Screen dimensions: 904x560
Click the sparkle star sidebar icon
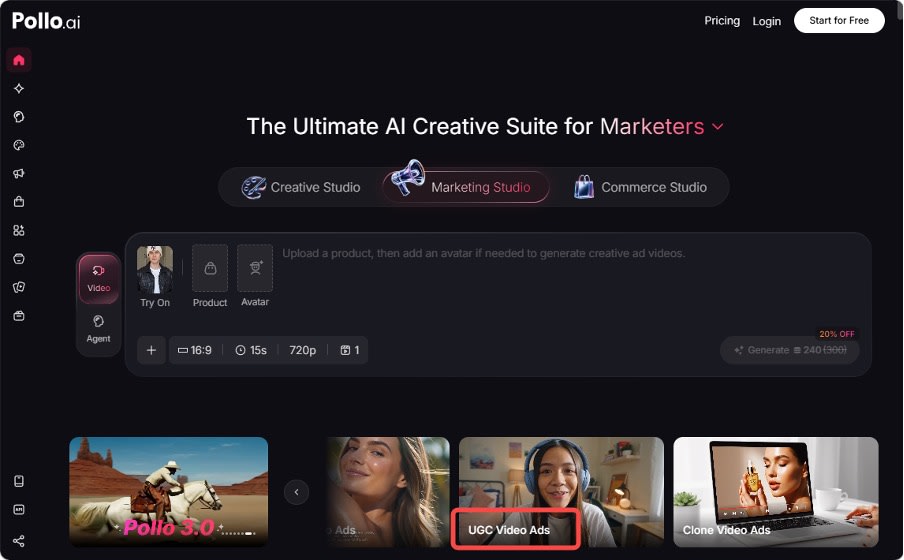click(x=19, y=88)
